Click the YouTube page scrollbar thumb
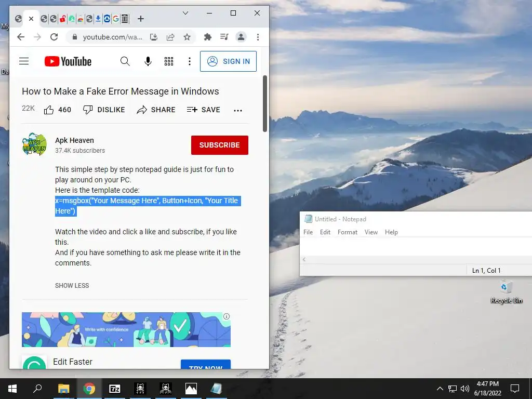This screenshot has width=532, height=399. (x=265, y=103)
